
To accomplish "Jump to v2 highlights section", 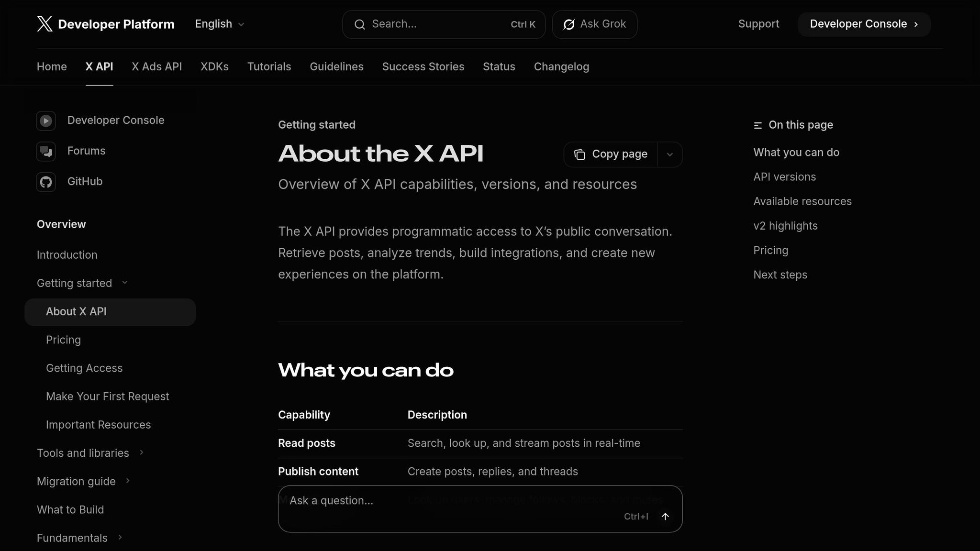I will (x=785, y=225).
